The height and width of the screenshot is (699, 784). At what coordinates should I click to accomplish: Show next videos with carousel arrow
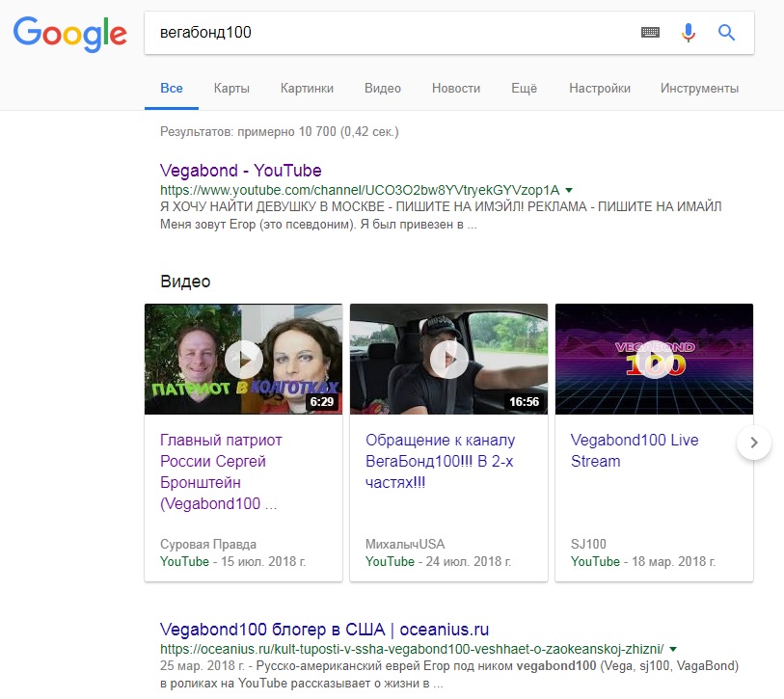pos(754,443)
